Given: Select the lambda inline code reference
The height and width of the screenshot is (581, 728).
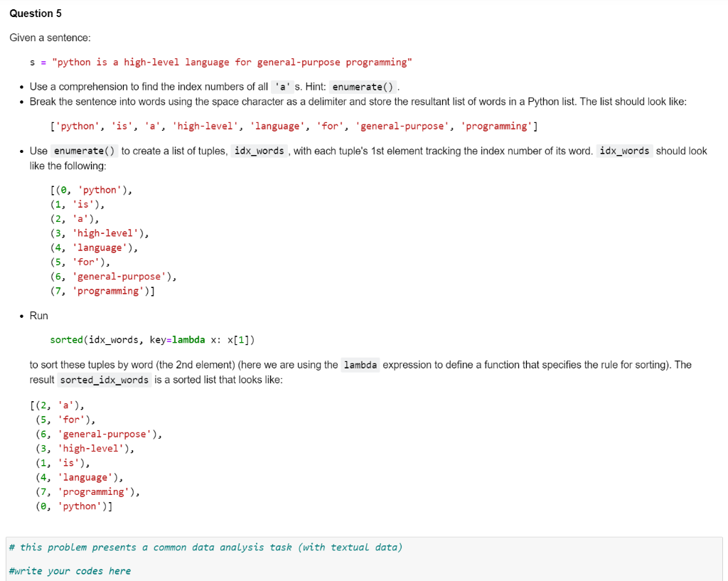Looking at the screenshot, I should click(x=360, y=364).
